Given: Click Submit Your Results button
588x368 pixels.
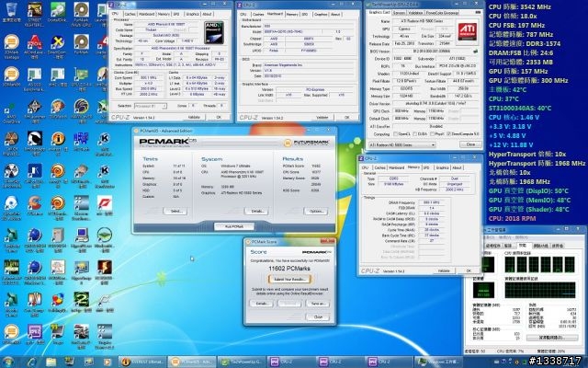Looking at the screenshot, I should [289, 279].
